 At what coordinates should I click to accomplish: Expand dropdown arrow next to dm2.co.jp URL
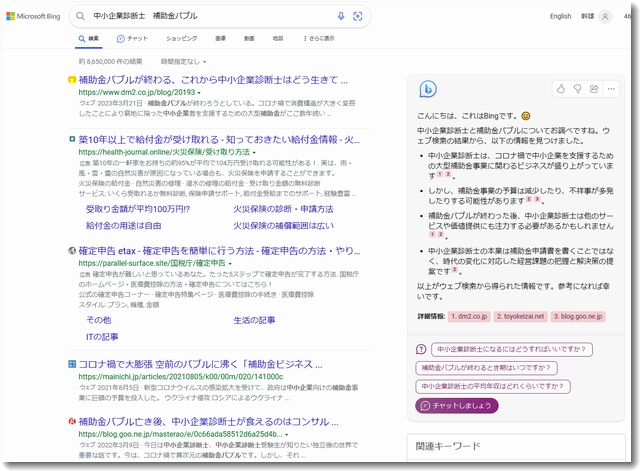click(199, 93)
